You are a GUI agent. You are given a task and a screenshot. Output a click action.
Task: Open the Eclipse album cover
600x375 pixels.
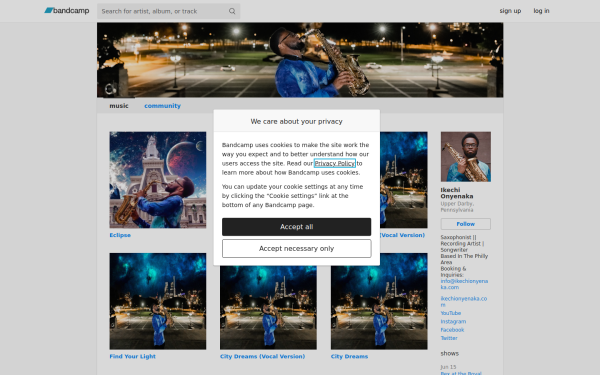pyautogui.click(x=158, y=180)
